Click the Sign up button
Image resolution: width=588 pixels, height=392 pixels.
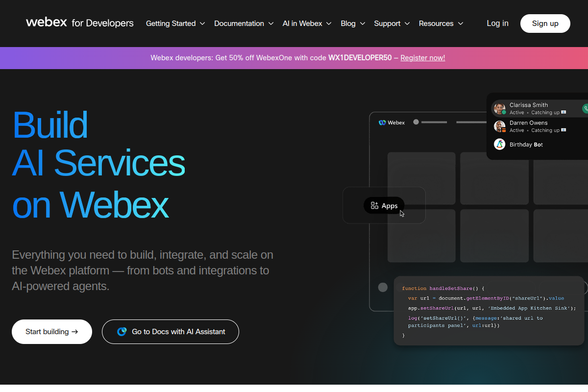[x=545, y=24]
